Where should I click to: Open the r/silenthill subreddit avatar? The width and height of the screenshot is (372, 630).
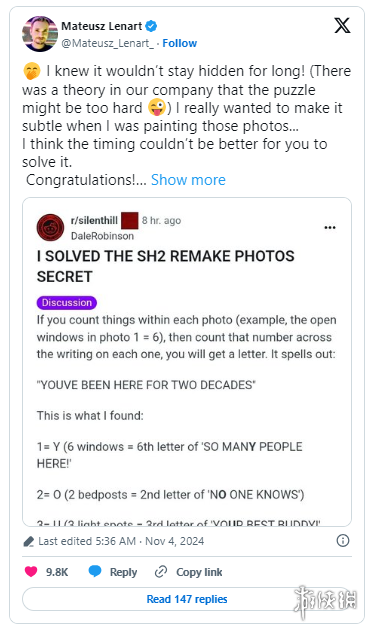pos(50,227)
